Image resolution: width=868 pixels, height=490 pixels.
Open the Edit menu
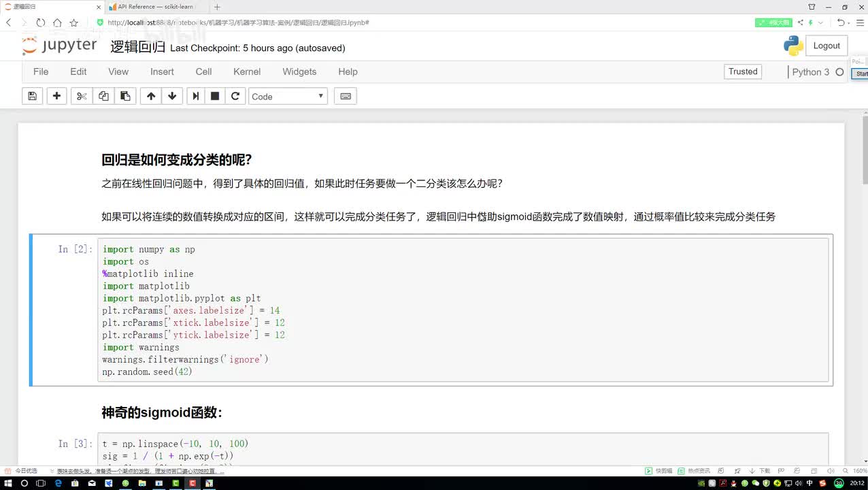(x=78, y=71)
